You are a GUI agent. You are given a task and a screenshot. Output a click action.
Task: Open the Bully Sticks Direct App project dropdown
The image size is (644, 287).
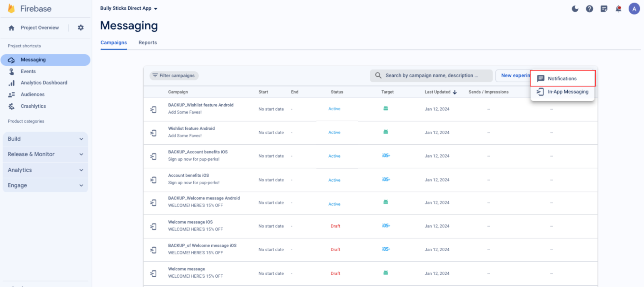(x=129, y=8)
